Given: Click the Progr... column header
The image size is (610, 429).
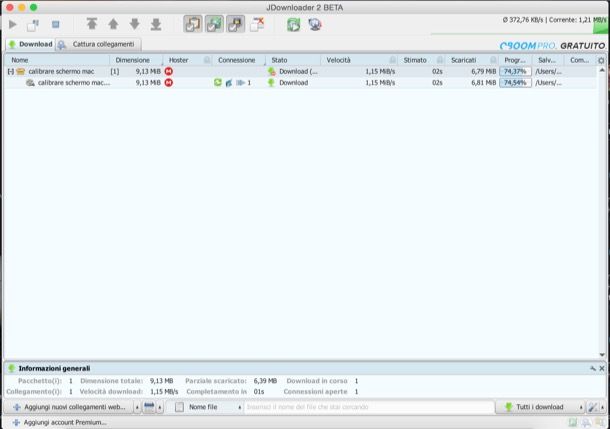Looking at the screenshot, I should [x=515, y=60].
